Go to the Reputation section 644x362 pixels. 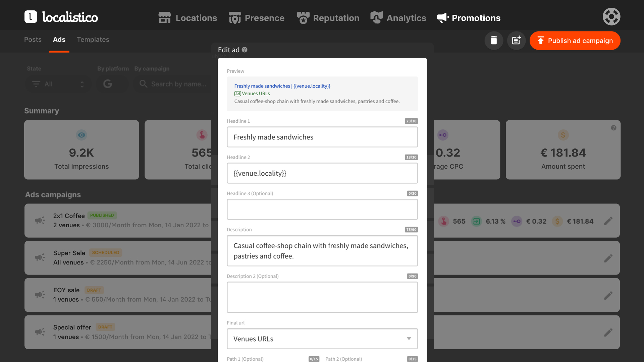[x=328, y=18]
